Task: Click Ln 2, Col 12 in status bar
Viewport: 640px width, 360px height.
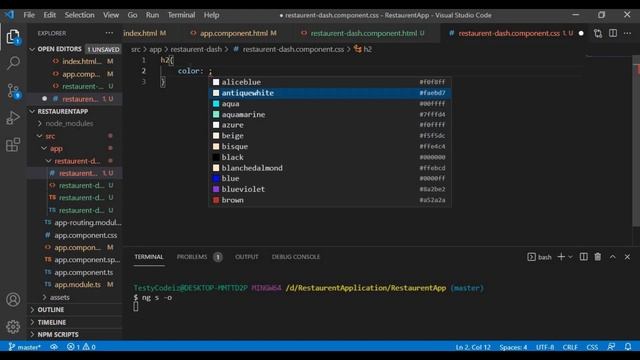Action: tap(473, 347)
